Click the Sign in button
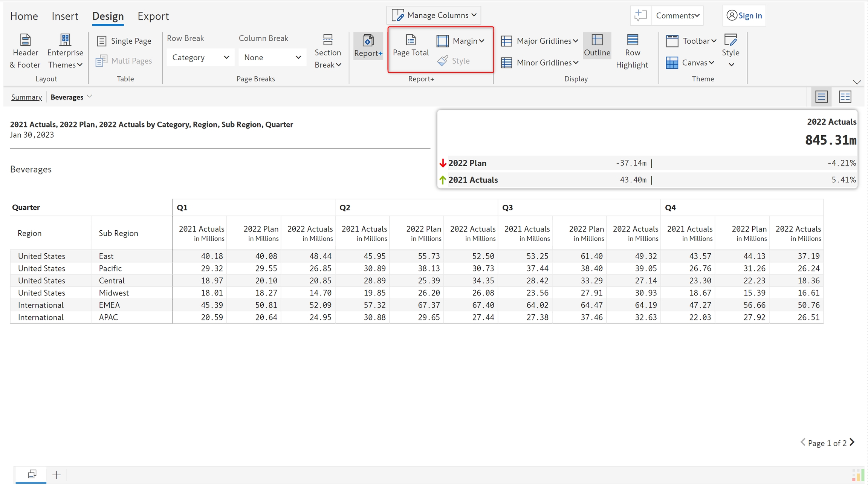The image size is (868, 487). [x=744, y=15]
